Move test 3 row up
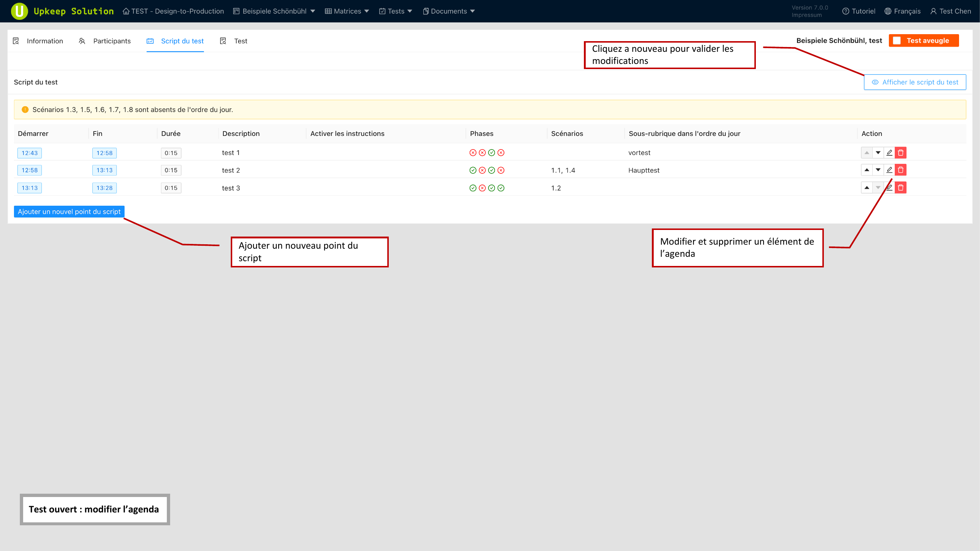 (x=866, y=187)
